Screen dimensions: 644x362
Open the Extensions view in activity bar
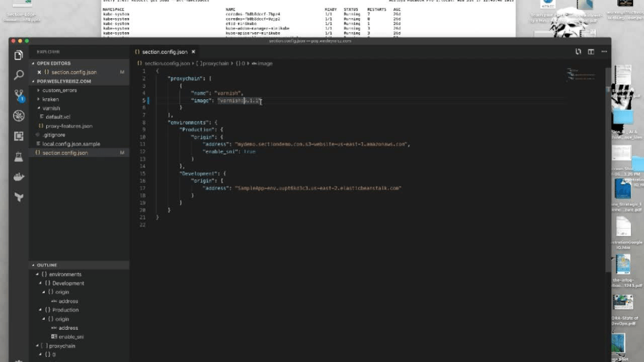[x=19, y=136]
